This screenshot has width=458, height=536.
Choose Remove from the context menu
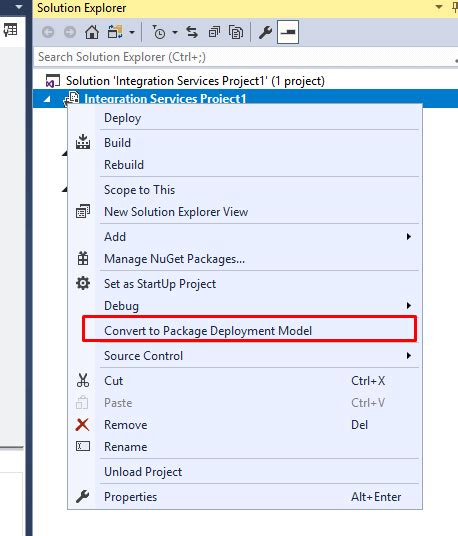tap(245, 425)
